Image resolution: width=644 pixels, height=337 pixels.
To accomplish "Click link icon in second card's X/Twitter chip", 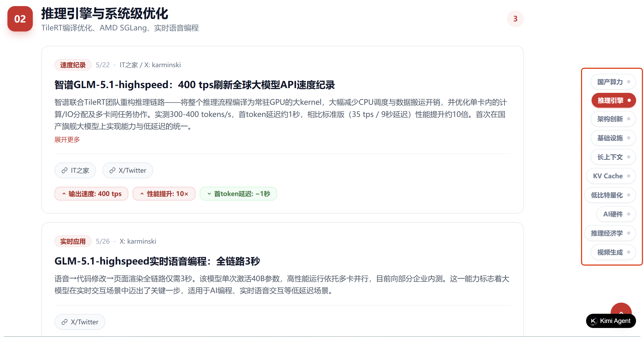I will coord(64,322).
